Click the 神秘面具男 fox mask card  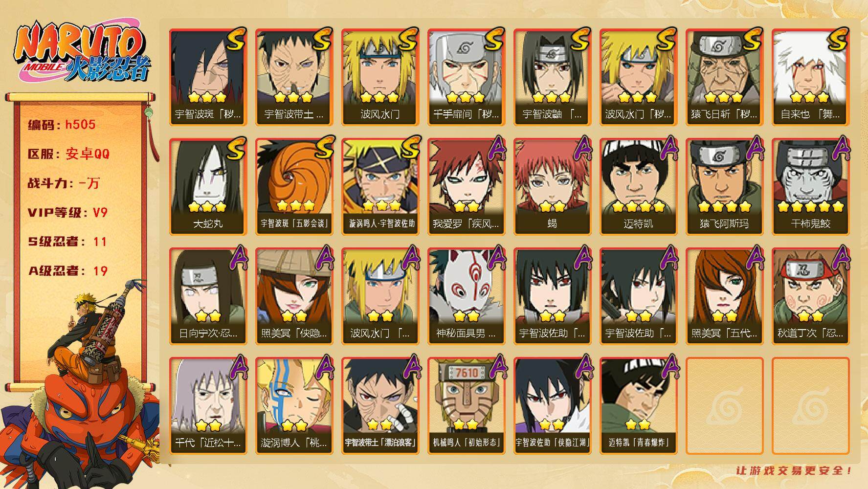pos(466,296)
